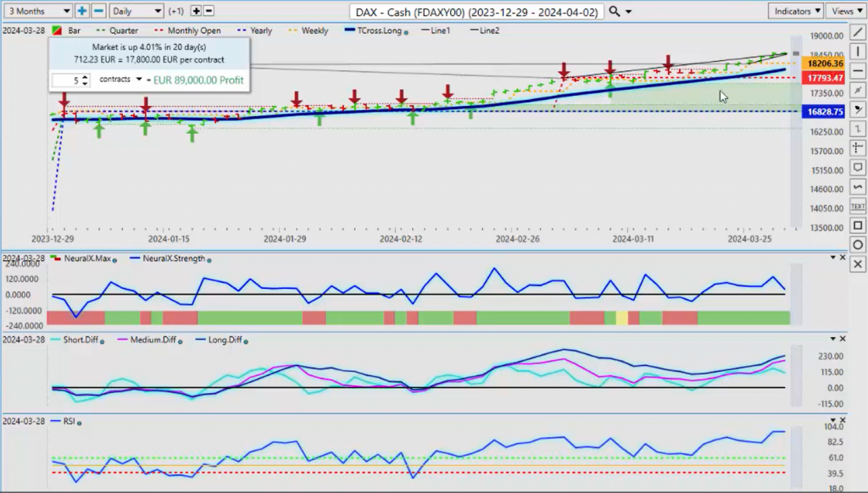Click the 2024-02-26 date axis label
Screen dimensions: 868x493
(x=517, y=239)
